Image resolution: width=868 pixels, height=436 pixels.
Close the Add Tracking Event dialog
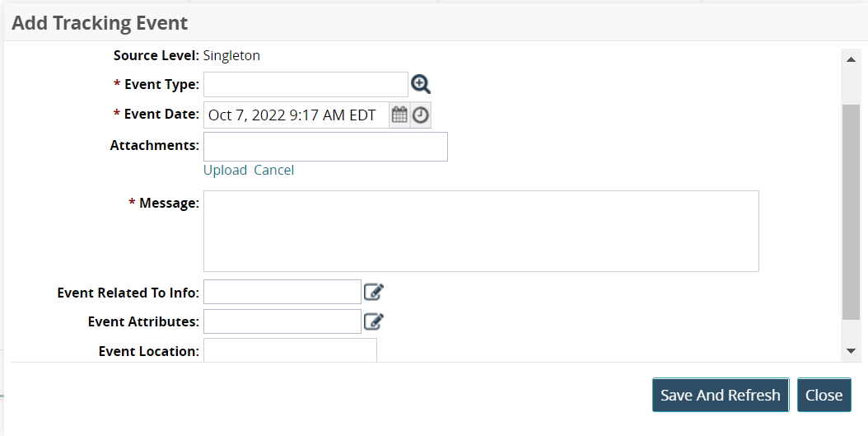point(824,395)
